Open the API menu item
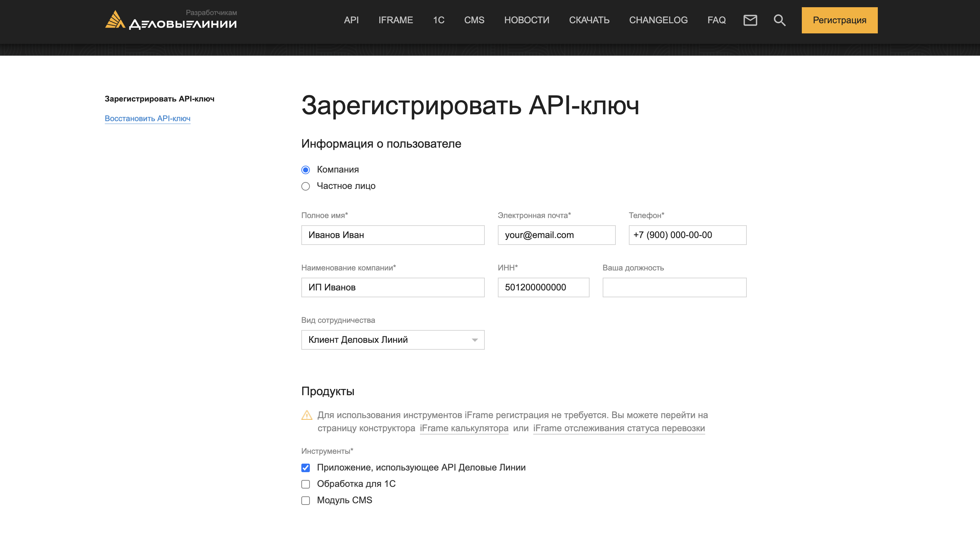This screenshot has height=535, width=980. [351, 20]
